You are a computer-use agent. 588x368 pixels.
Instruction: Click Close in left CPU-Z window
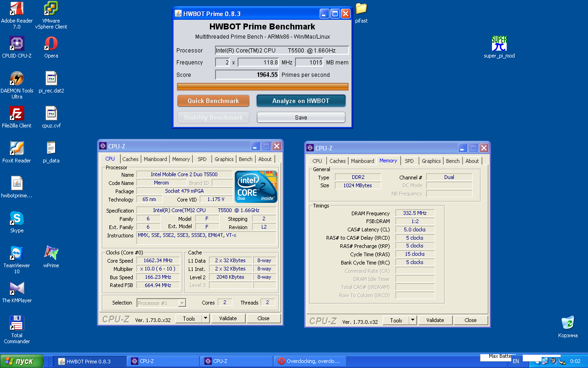(263, 318)
